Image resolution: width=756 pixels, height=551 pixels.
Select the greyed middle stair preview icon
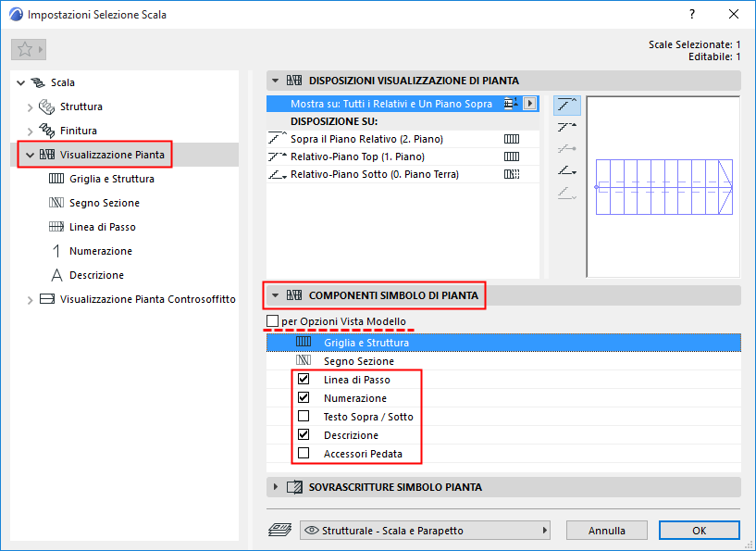[566, 148]
